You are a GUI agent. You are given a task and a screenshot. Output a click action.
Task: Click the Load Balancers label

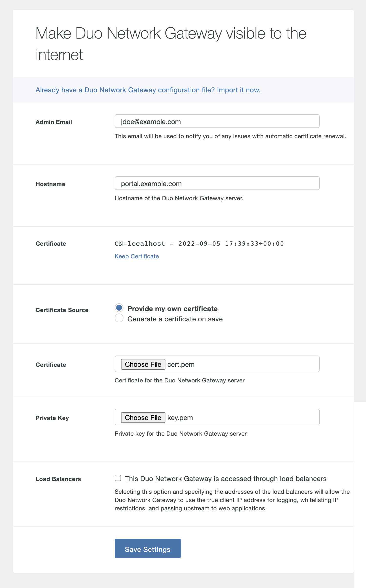[58, 479]
